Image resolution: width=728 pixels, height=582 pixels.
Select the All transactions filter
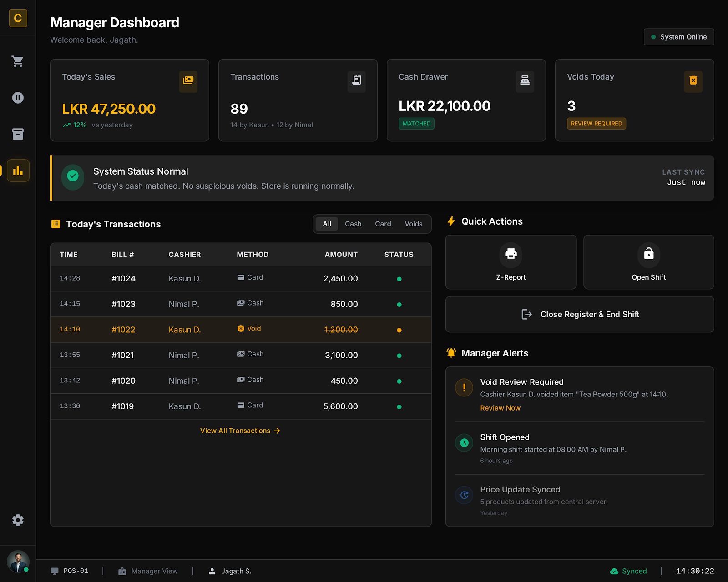click(x=326, y=224)
